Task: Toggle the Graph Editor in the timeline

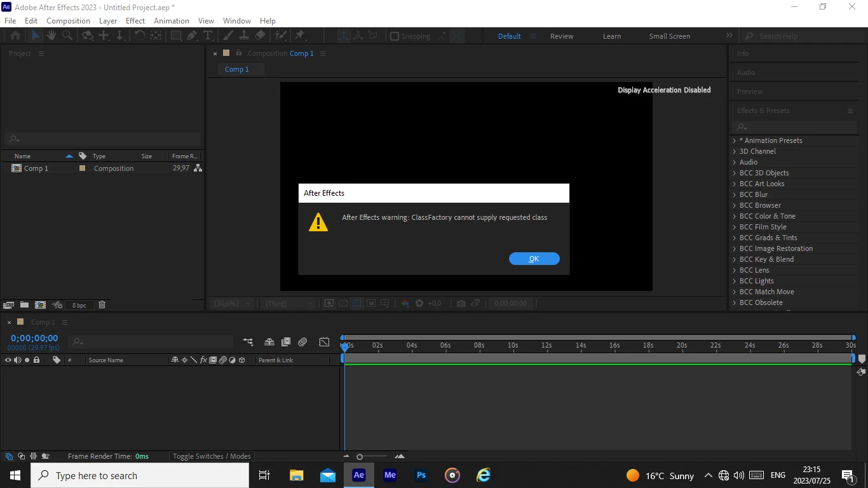Action: click(324, 342)
